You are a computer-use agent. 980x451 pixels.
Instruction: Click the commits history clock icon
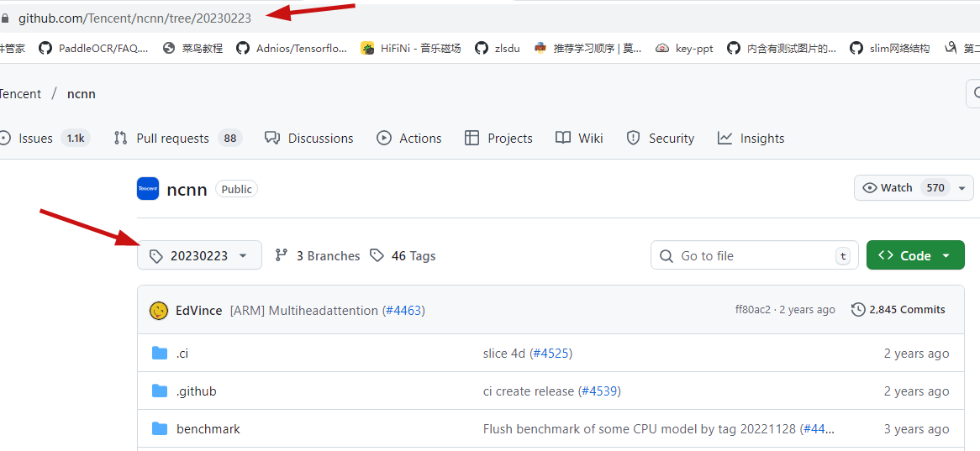(858, 310)
